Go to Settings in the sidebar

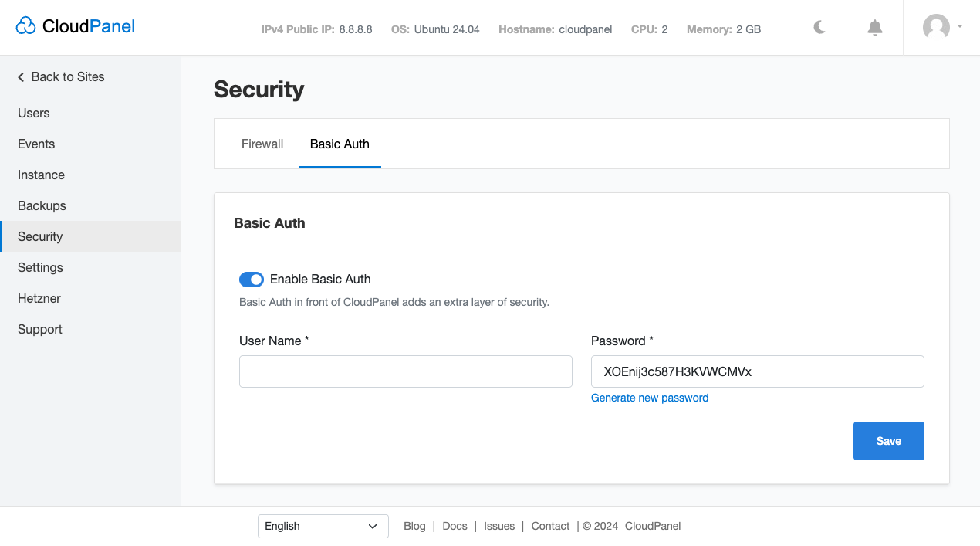pyautogui.click(x=40, y=267)
